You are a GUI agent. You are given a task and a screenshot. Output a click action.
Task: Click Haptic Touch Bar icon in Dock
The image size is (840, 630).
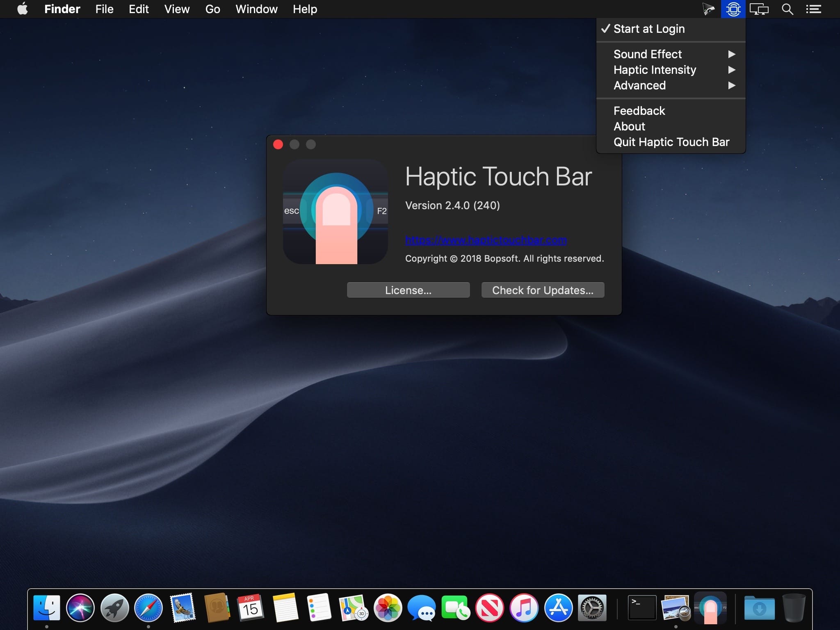(710, 607)
